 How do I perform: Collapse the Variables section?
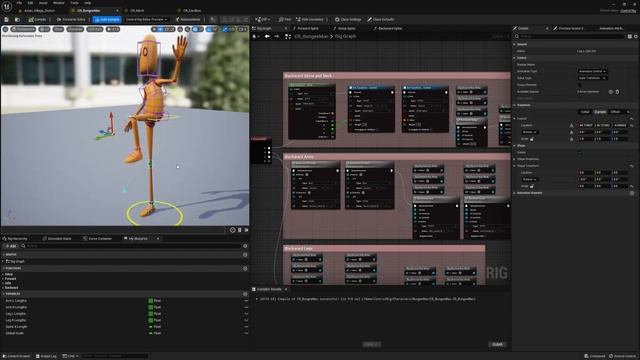point(4,294)
